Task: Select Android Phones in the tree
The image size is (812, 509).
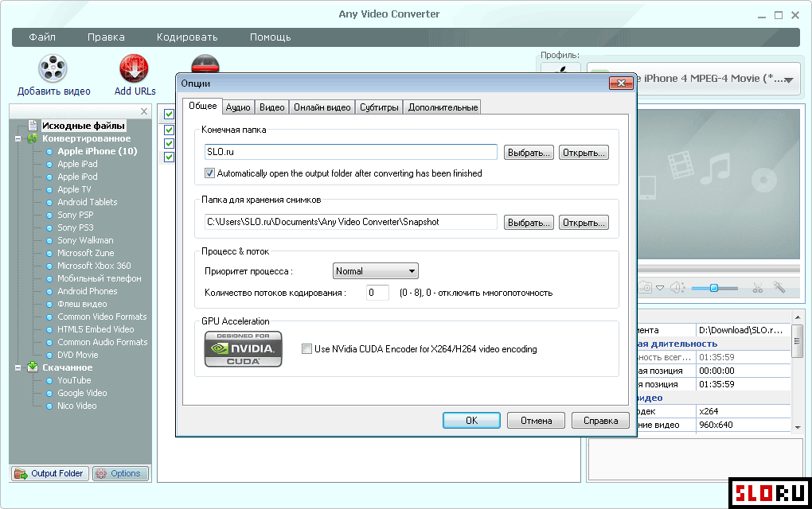Action: pos(88,291)
